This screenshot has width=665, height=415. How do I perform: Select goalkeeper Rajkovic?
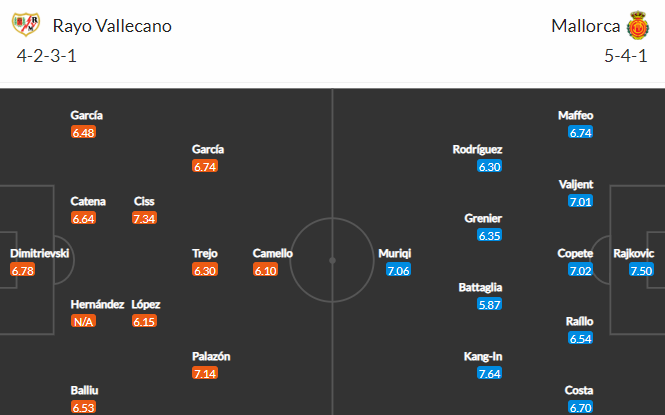point(634,253)
